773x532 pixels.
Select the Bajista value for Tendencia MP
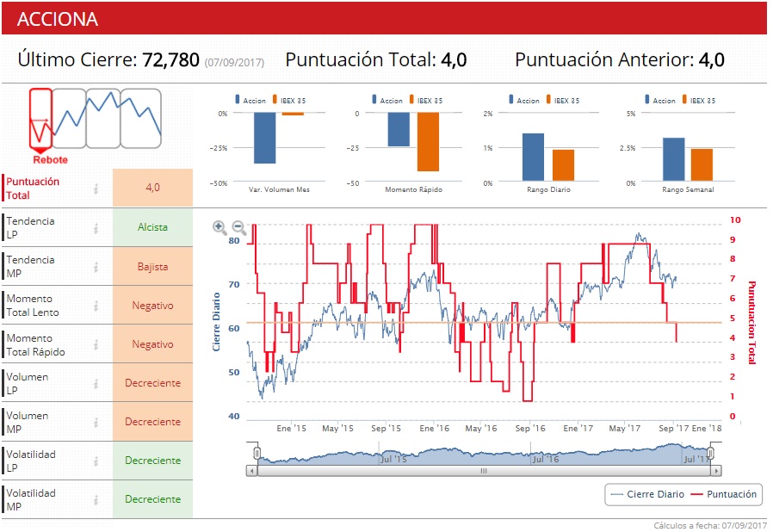click(153, 267)
